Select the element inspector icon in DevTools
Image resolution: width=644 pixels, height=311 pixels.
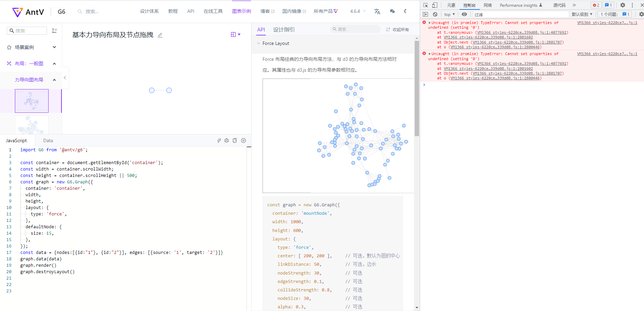[425, 5]
